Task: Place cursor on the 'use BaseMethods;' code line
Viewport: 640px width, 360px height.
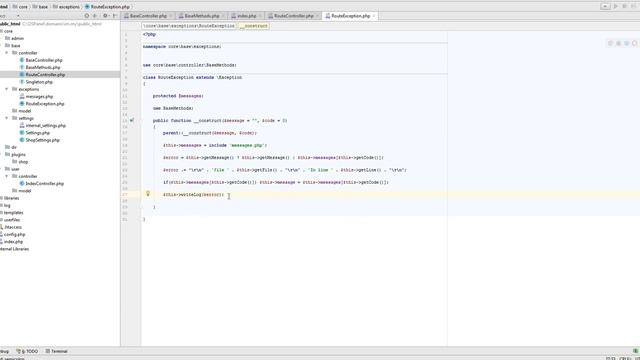Action: click(x=173, y=108)
